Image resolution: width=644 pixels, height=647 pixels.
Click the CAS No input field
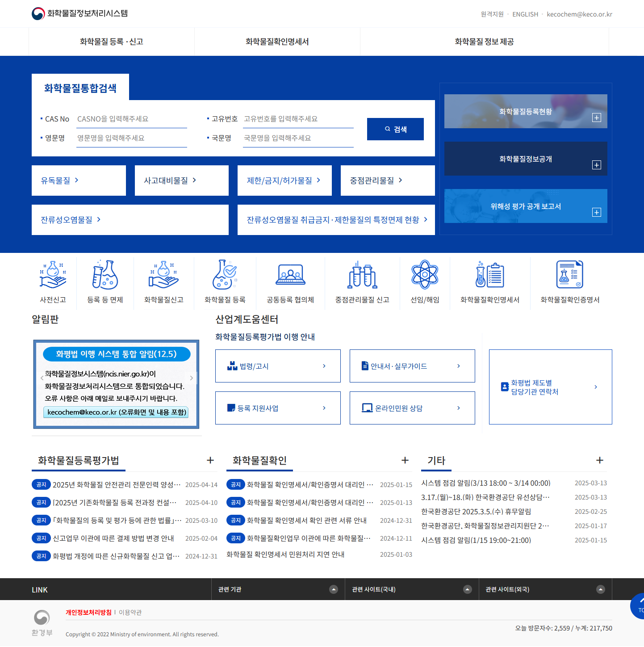coord(131,119)
